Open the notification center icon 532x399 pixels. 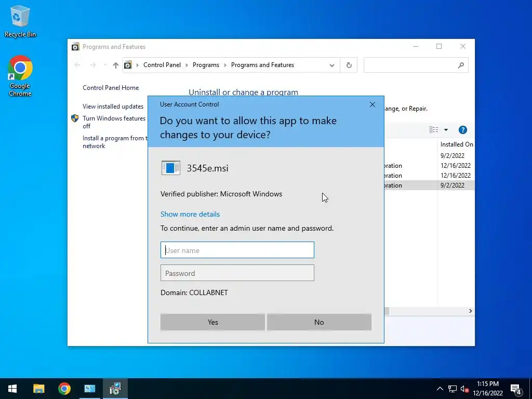click(516, 389)
